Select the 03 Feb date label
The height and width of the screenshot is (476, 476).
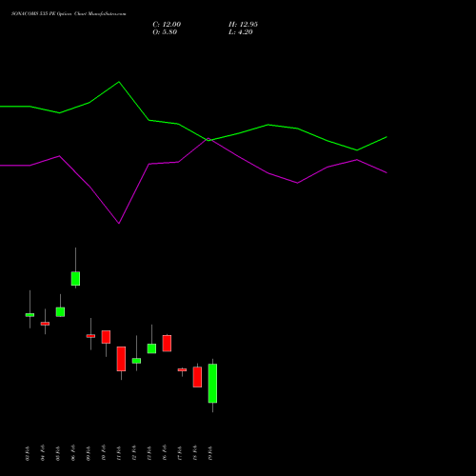tap(28, 453)
